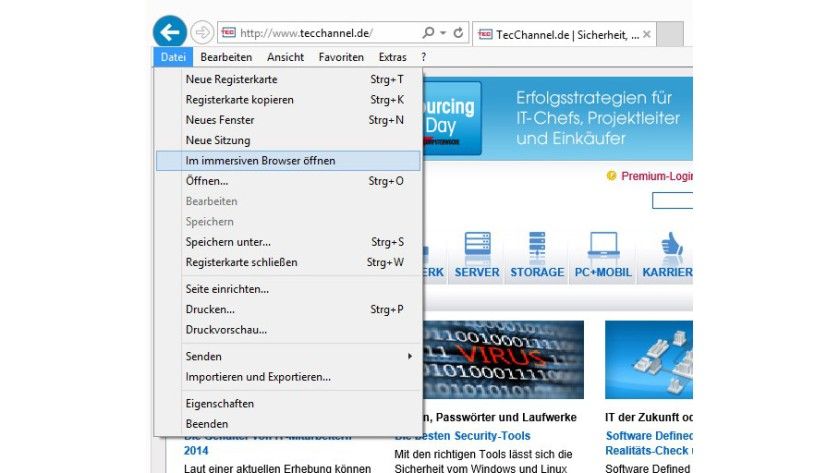
Task: Select the TecChannel.de browser tab
Action: click(564, 34)
